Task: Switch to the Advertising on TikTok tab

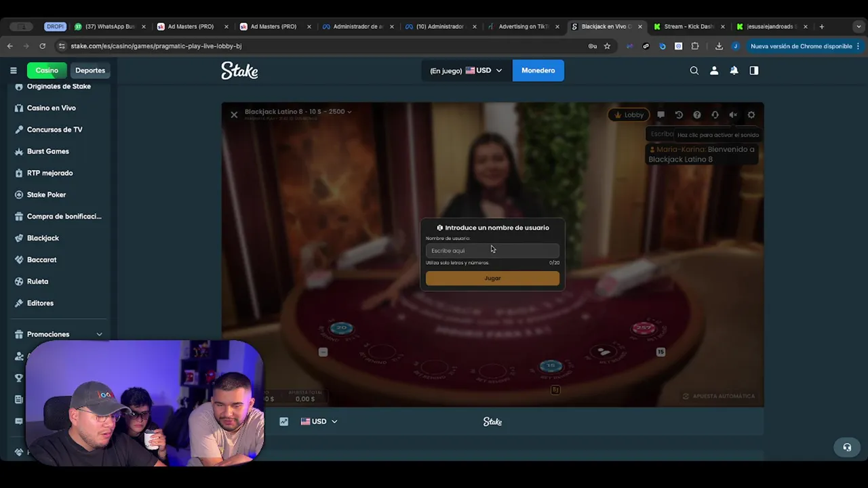Action: pyautogui.click(x=523, y=26)
